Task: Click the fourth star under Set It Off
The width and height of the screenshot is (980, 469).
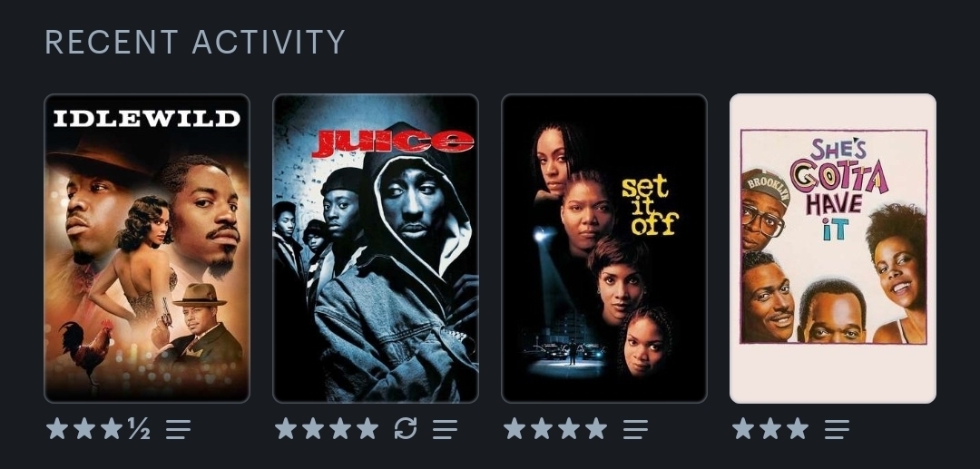Action: [x=596, y=428]
